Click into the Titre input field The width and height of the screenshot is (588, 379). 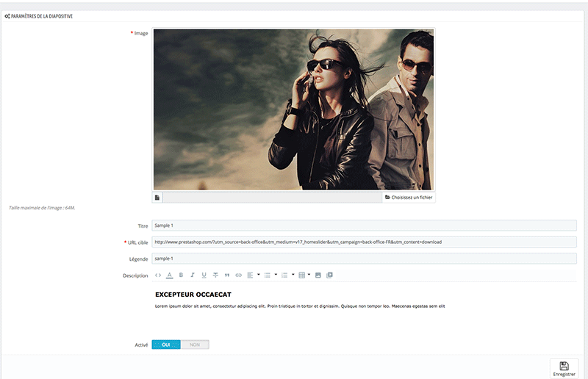pos(364,225)
